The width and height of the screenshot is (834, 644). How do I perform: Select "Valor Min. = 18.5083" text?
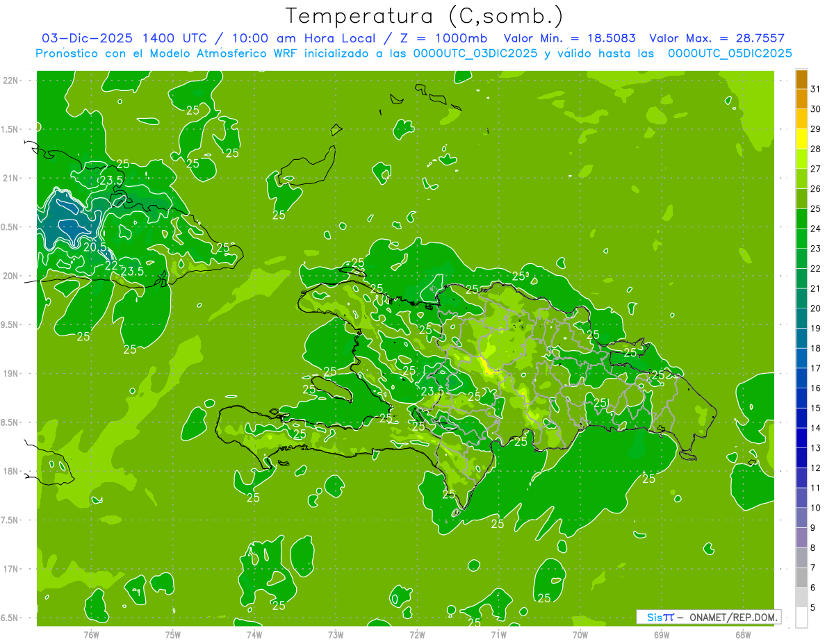(x=570, y=38)
